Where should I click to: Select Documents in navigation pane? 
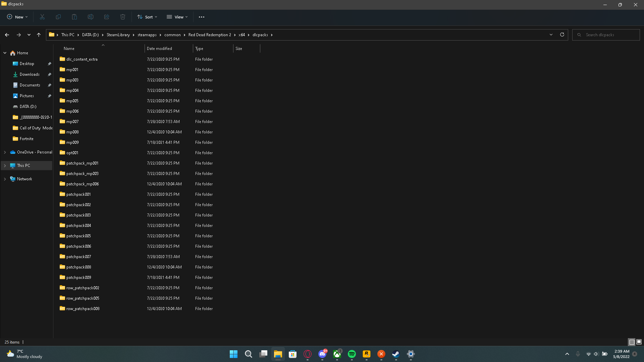pyautogui.click(x=30, y=85)
